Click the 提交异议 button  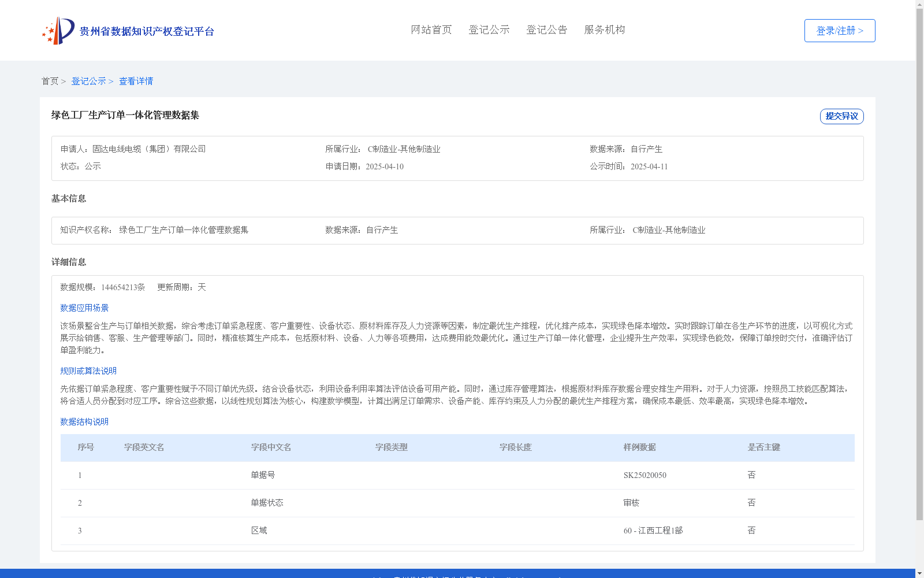tap(842, 116)
